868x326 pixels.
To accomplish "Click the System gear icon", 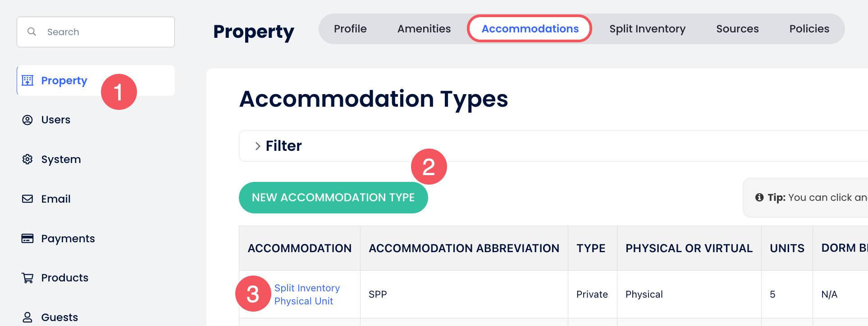I will (x=27, y=159).
